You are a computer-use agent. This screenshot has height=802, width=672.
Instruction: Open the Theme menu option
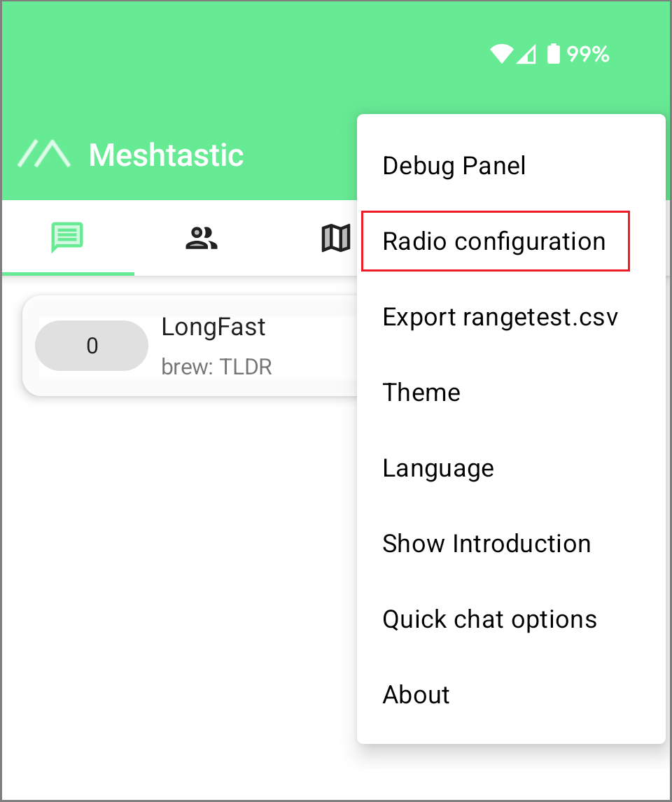421,393
